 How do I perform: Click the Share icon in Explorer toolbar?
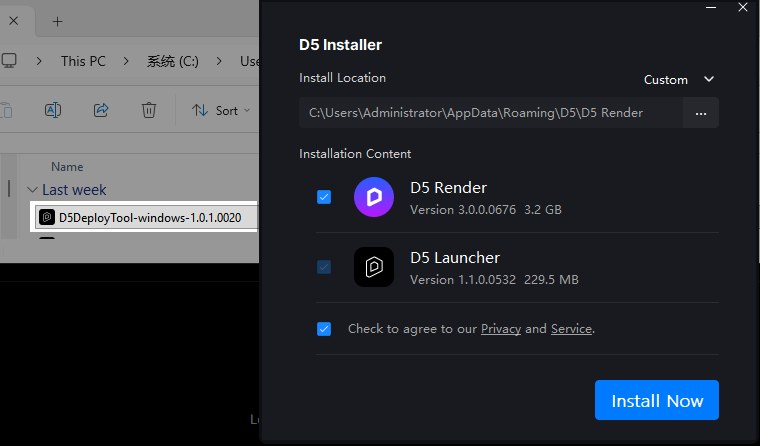(x=101, y=111)
